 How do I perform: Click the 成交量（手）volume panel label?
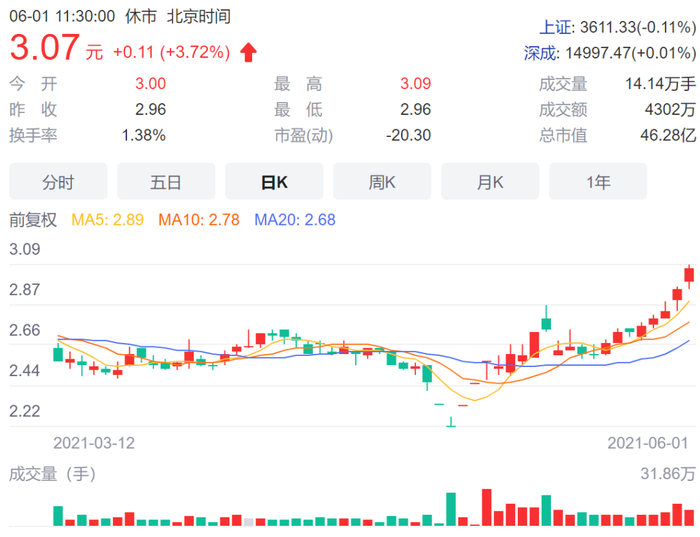(x=52, y=473)
